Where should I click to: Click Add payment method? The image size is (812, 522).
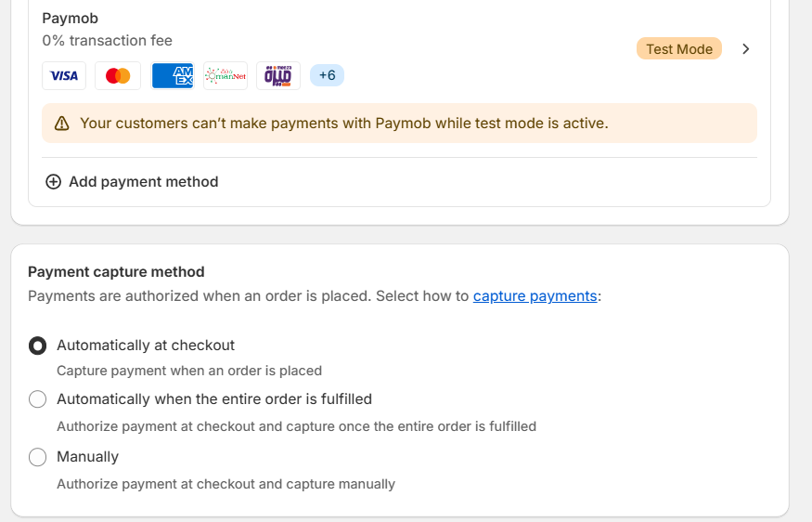(144, 182)
